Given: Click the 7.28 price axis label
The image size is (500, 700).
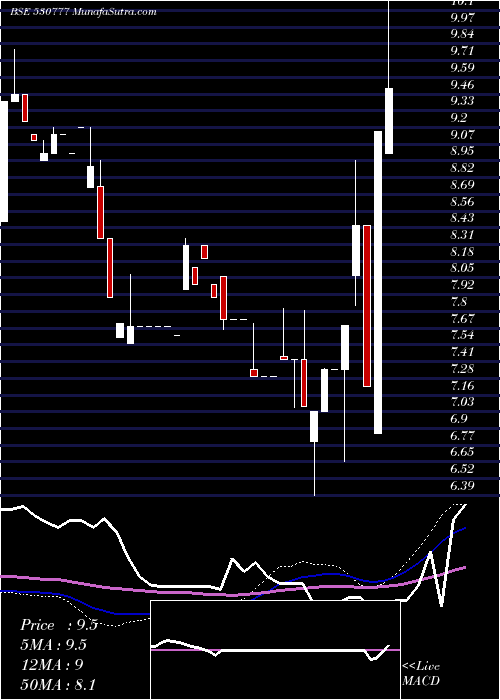Looking at the screenshot, I should click(x=462, y=368).
